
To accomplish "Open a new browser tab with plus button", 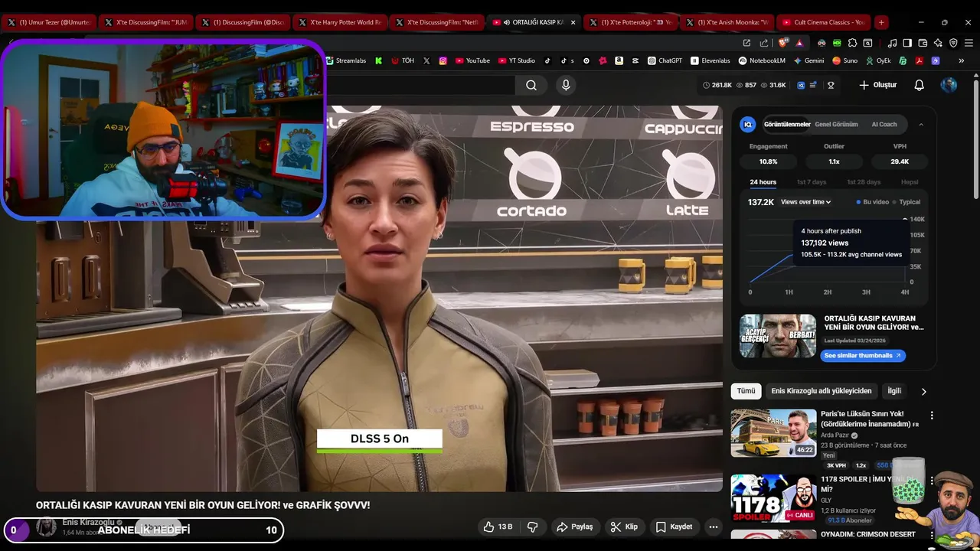I will pos(881,22).
